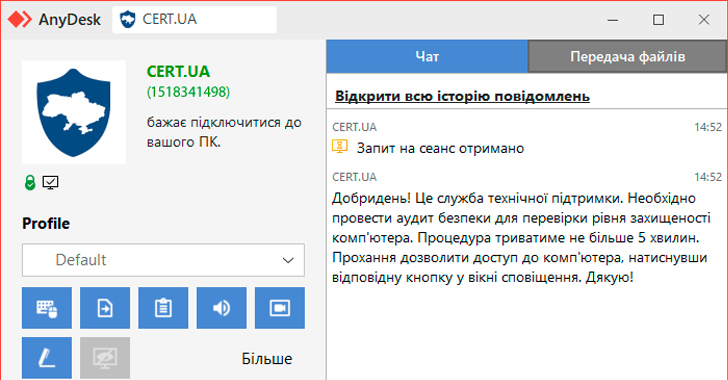
Task: Toggle sound transmission permission
Action: [x=221, y=308]
